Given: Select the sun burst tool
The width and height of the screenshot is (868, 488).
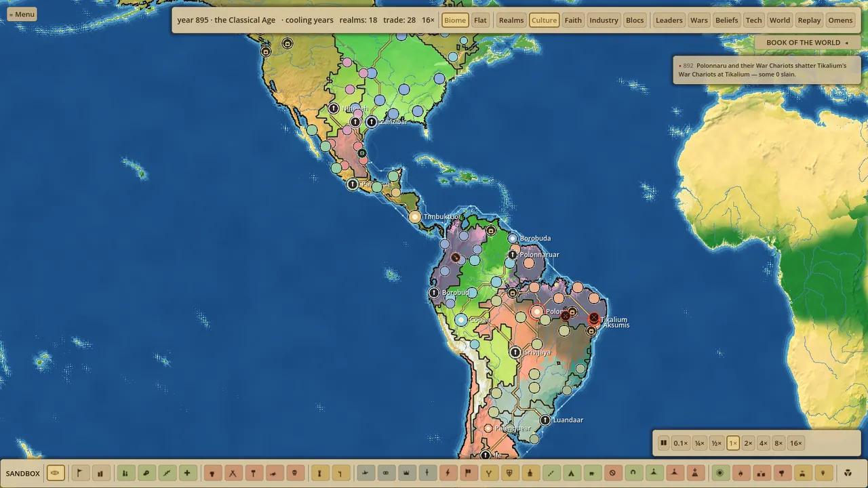Looking at the screenshot, I should pos(719,473).
